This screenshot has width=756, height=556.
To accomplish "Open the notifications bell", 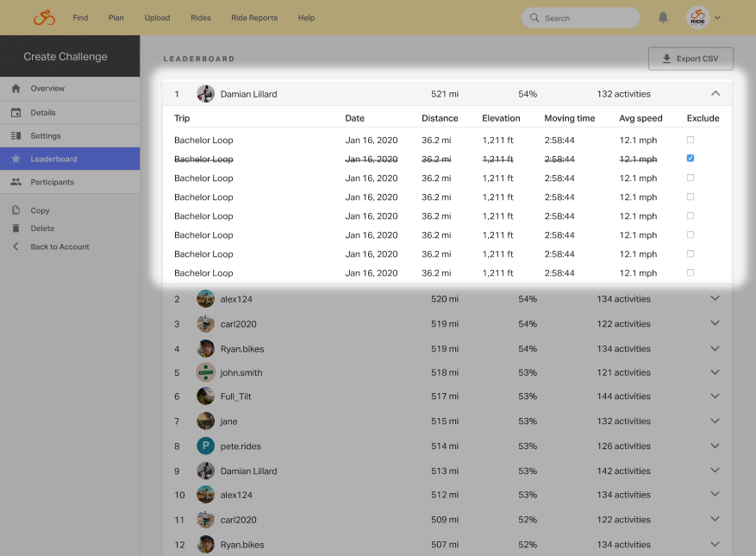I will click(663, 18).
